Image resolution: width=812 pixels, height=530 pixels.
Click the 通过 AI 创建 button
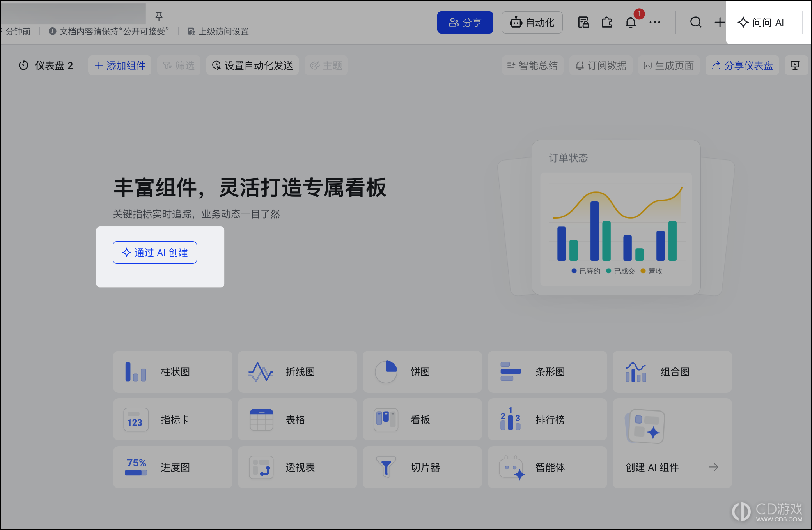[x=155, y=253]
